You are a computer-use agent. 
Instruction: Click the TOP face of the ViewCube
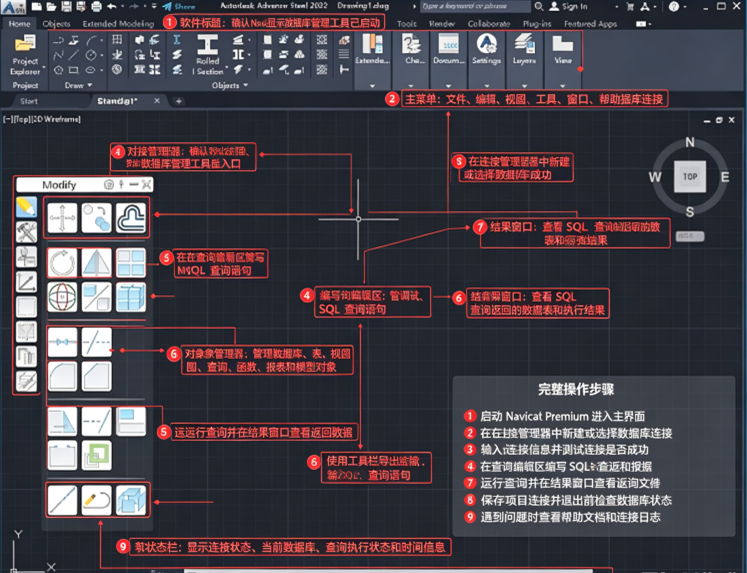[690, 177]
